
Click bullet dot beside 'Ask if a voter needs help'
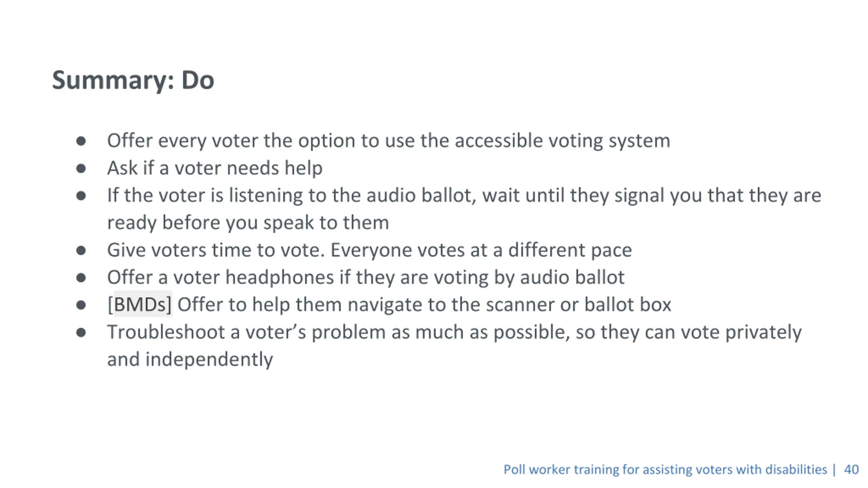click(x=81, y=168)
